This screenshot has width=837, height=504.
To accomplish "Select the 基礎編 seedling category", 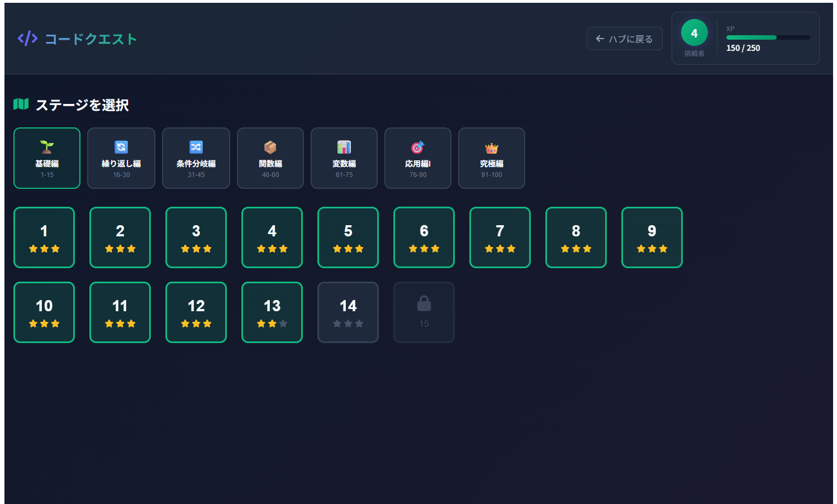I will coord(47,158).
